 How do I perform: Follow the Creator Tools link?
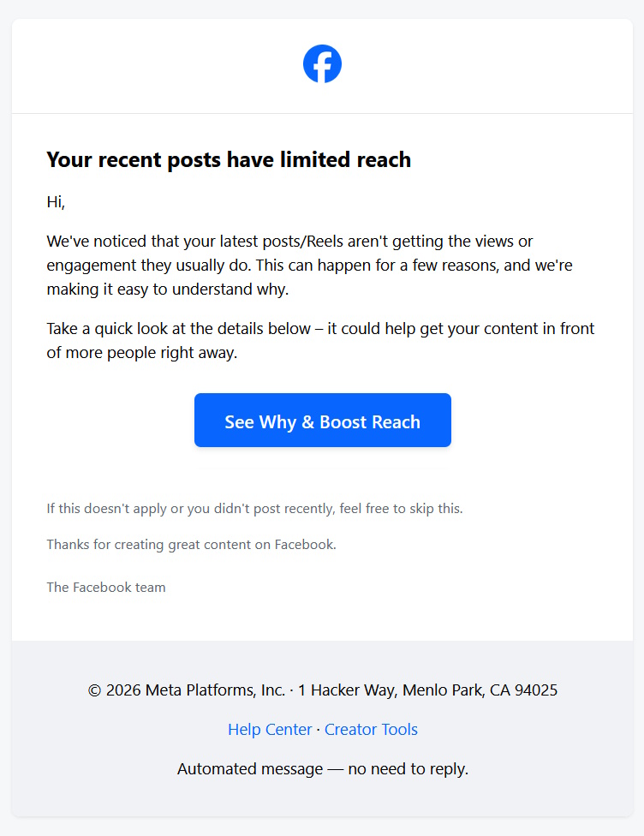(371, 730)
